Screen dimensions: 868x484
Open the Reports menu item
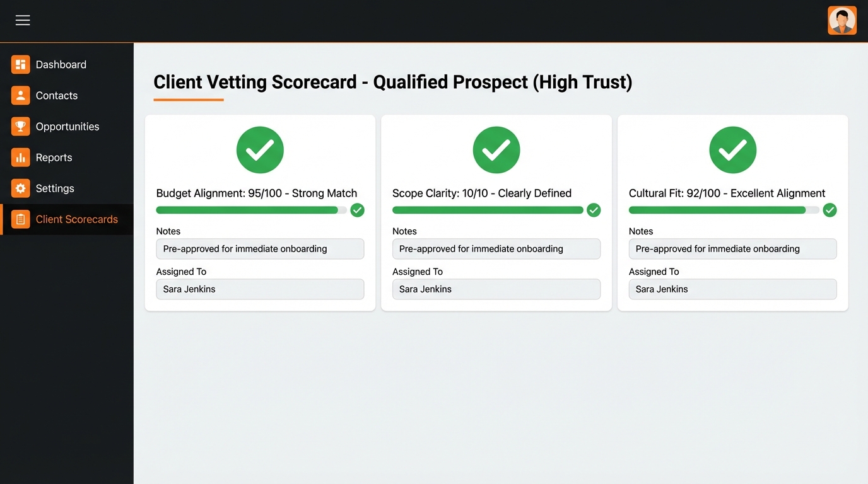[54, 158]
